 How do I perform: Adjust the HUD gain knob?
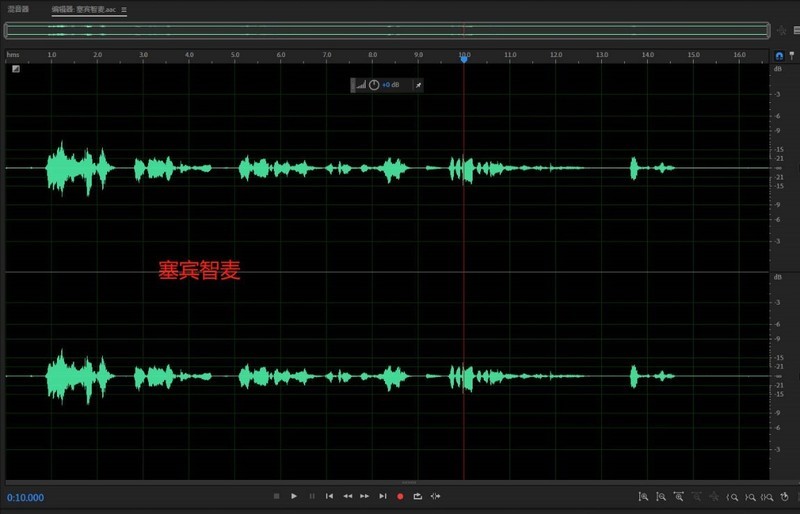[374, 85]
